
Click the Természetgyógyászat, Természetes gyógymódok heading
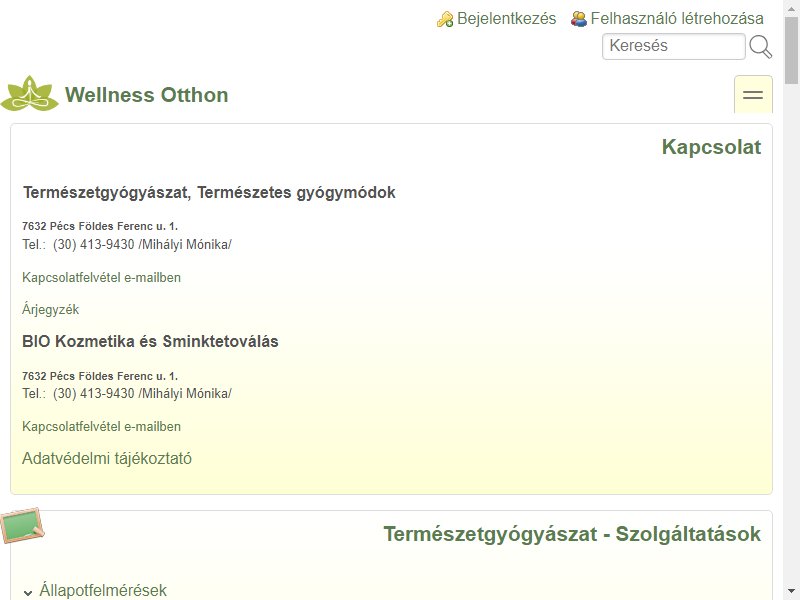point(209,192)
